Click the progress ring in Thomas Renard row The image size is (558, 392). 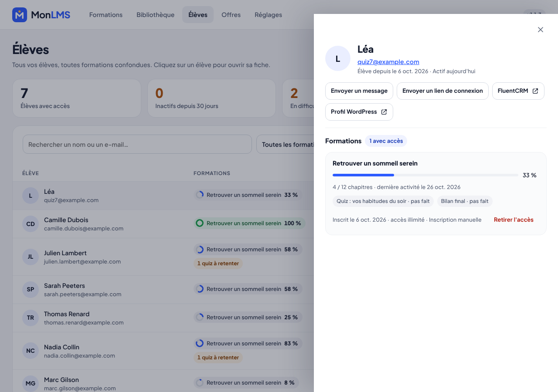coord(200,318)
